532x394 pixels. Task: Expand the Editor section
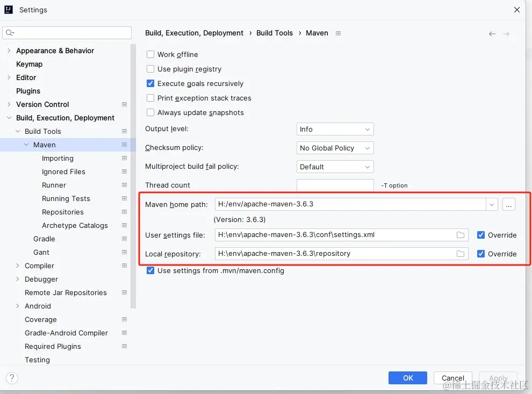point(9,77)
